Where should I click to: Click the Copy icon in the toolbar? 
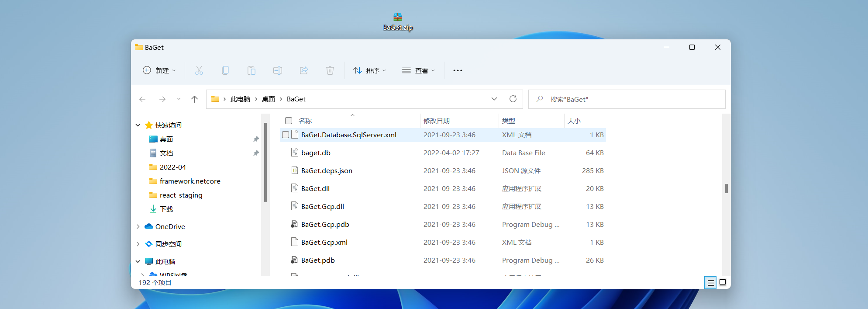pos(225,70)
